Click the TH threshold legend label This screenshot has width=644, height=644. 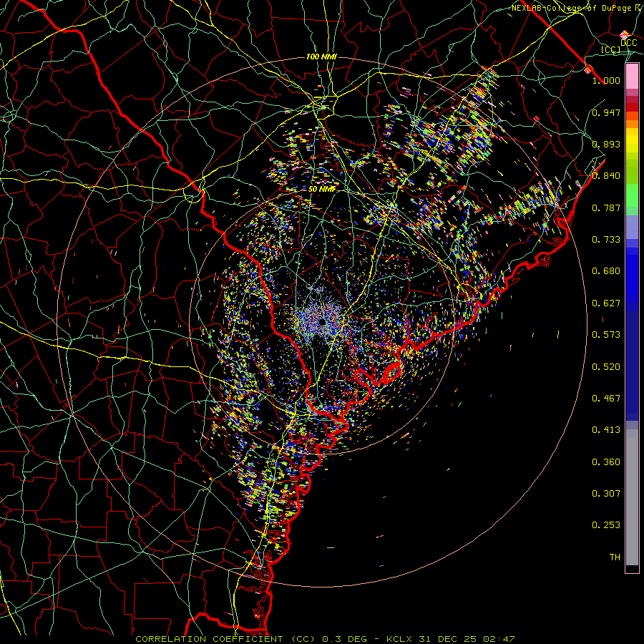tap(615, 557)
